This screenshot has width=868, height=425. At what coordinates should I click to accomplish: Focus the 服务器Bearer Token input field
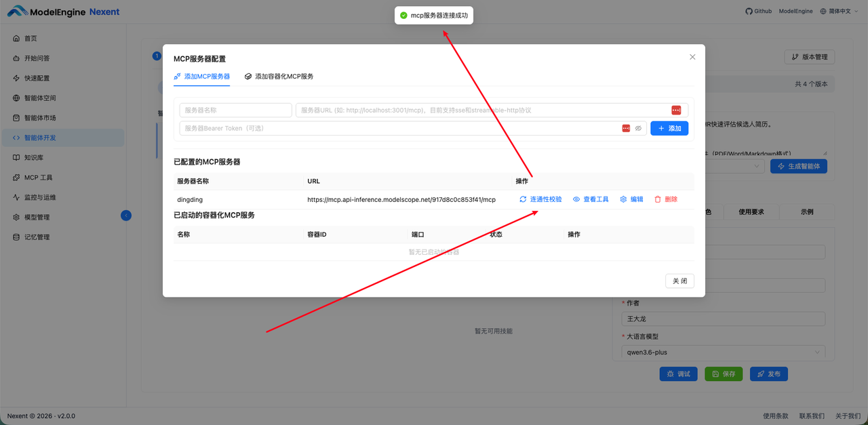(413, 128)
